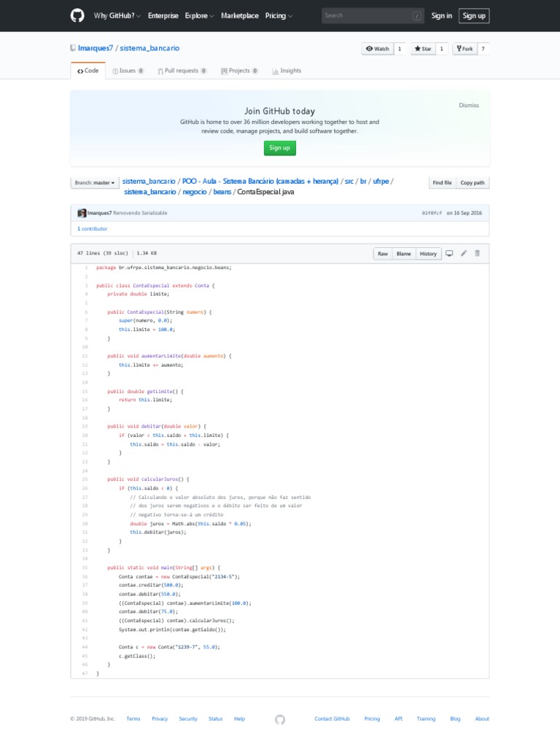Dismiss the Join GitHub banner
560x747 pixels.
[x=469, y=105]
